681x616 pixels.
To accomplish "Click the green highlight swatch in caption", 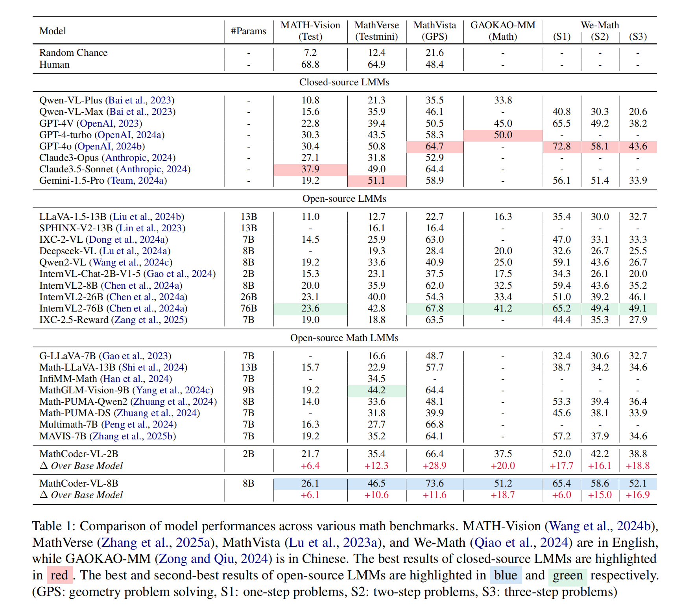I will click(x=567, y=575).
